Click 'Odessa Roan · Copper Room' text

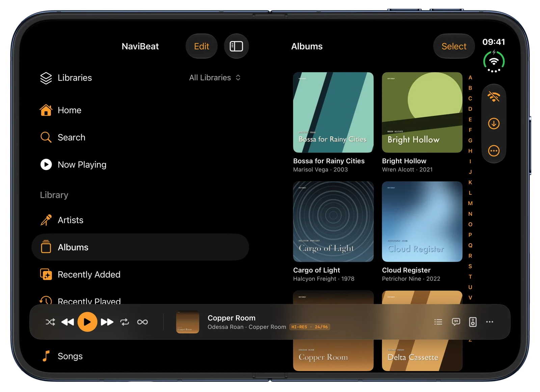247,327
